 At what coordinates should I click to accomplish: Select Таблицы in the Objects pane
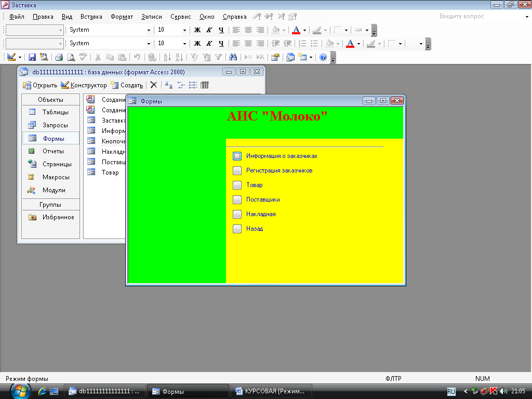coord(51,112)
